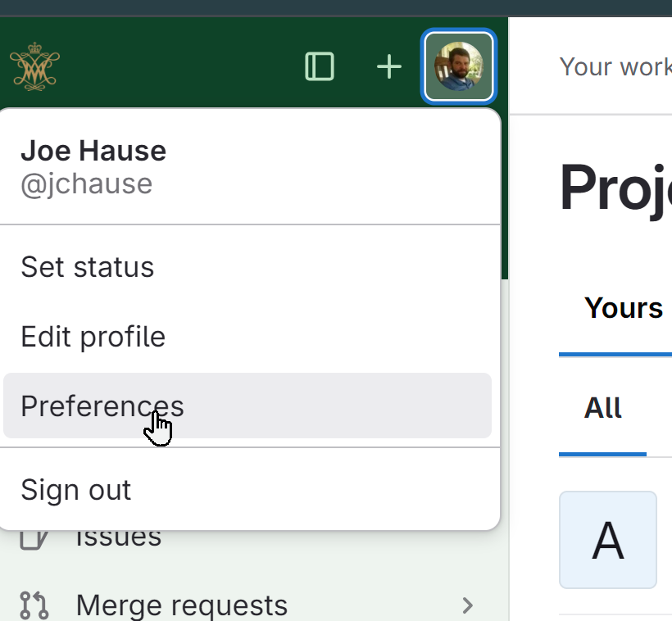This screenshot has width=672, height=621.
Task: Click the Issues sidebar label
Action: pyautogui.click(x=119, y=539)
